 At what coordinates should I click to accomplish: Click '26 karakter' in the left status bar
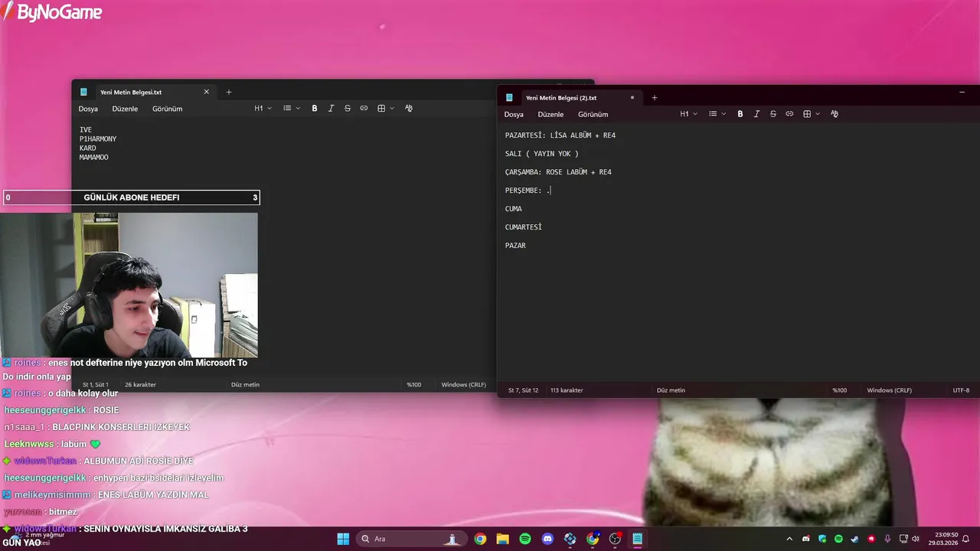coord(140,385)
